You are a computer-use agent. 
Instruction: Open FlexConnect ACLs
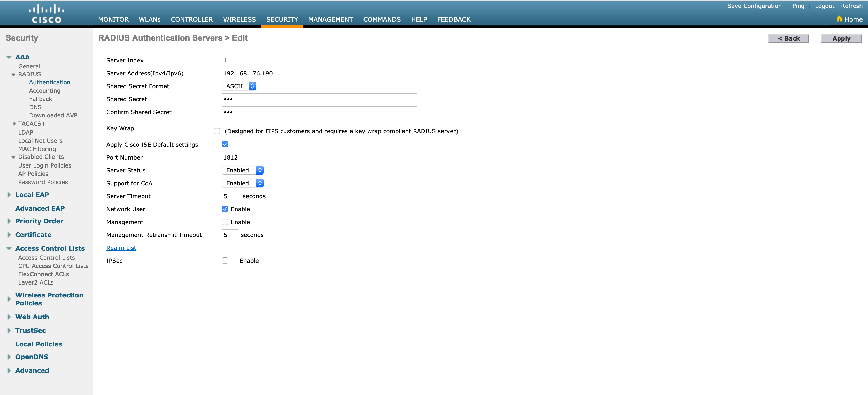click(x=43, y=274)
